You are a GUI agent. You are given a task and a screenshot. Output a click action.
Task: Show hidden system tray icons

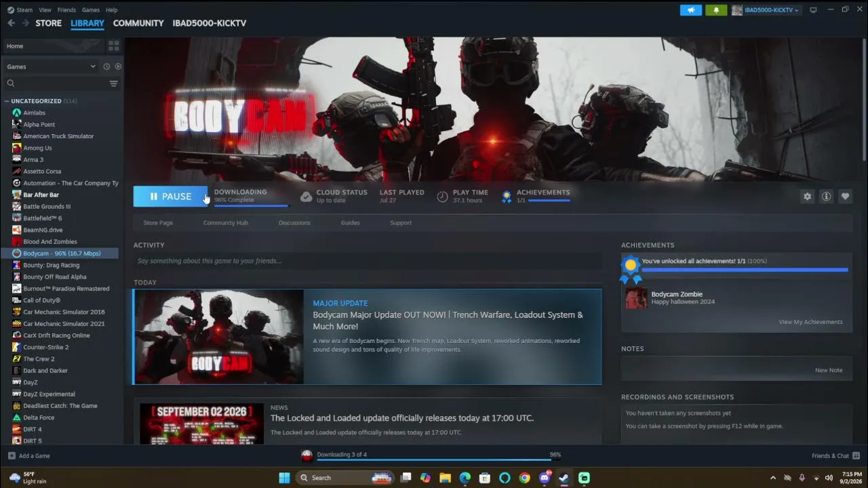click(x=772, y=478)
